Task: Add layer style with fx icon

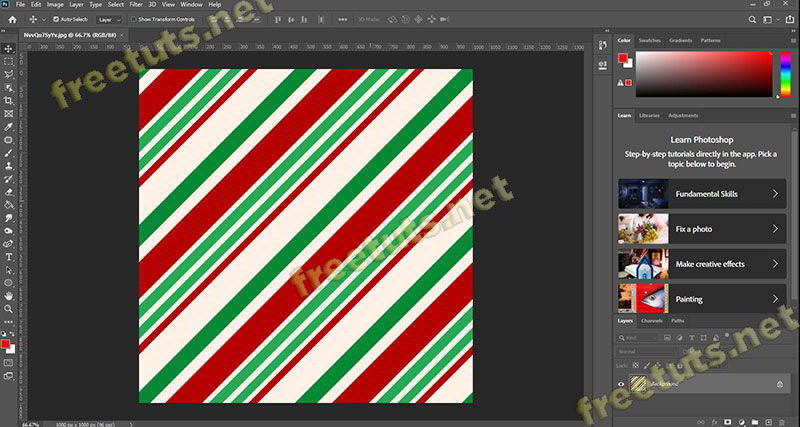Action: click(x=714, y=422)
